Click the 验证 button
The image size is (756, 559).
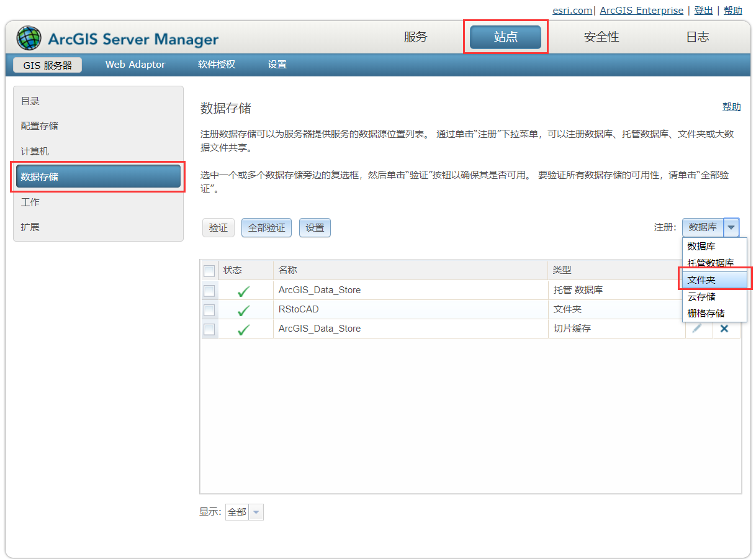218,227
